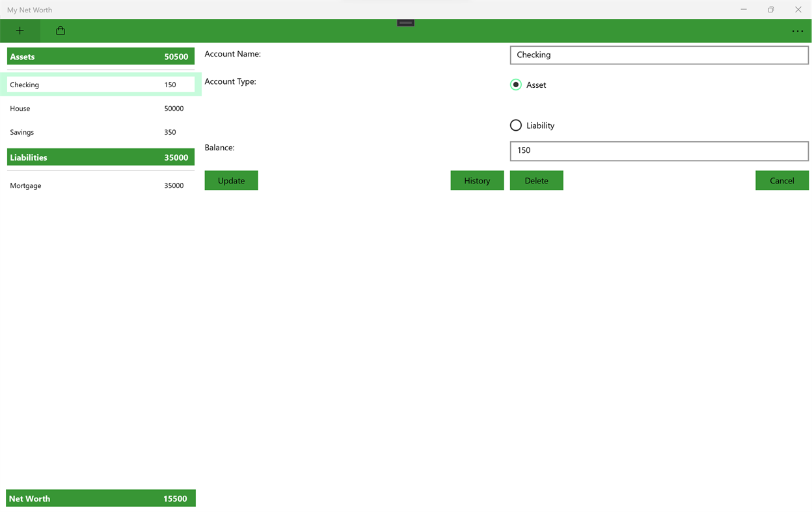The image size is (812, 512).
Task: Focus the Balance input field
Action: point(659,150)
